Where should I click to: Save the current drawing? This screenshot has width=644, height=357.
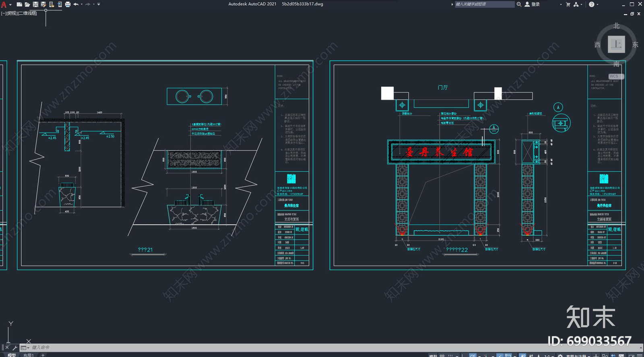click(35, 4)
